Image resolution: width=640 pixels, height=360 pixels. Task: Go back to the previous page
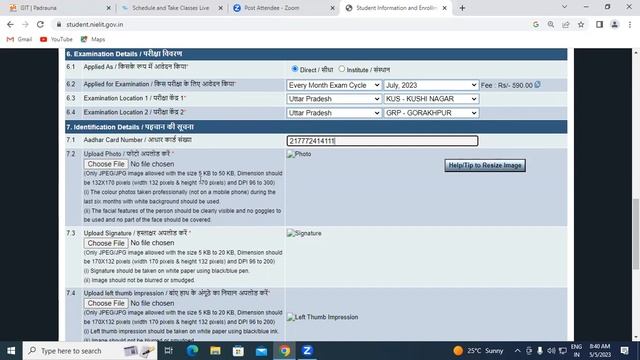10,24
